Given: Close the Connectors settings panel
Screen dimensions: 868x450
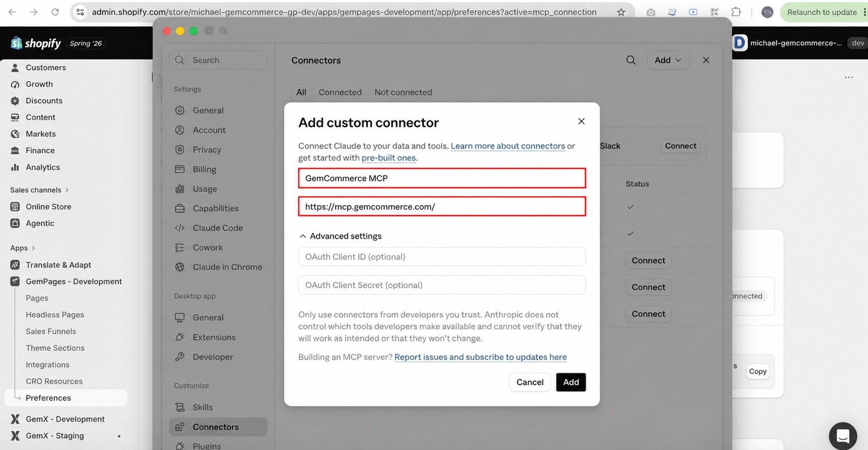Looking at the screenshot, I should tap(706, 60).
